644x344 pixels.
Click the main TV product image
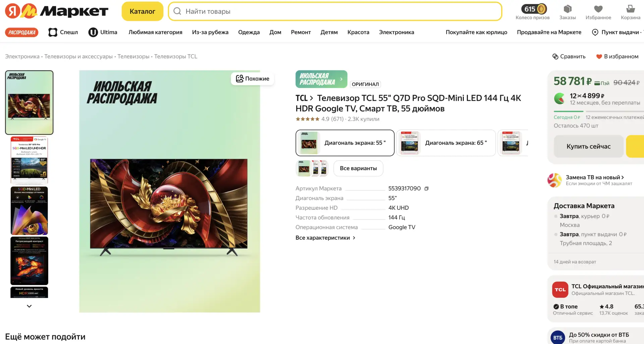[169, 191]
